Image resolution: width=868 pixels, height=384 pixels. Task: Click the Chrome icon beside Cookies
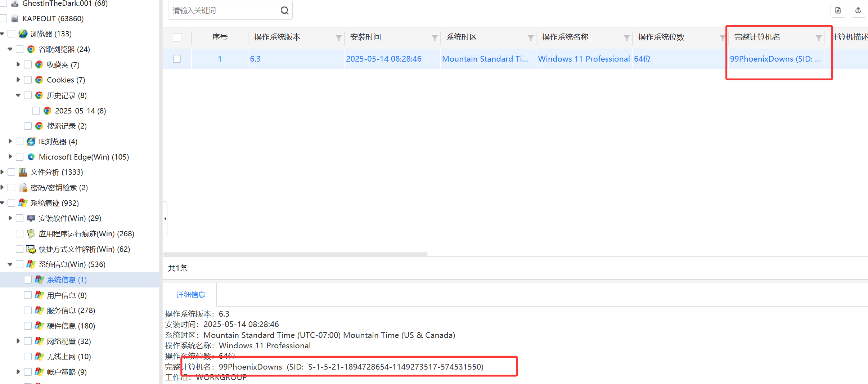[x=39, y=80]
